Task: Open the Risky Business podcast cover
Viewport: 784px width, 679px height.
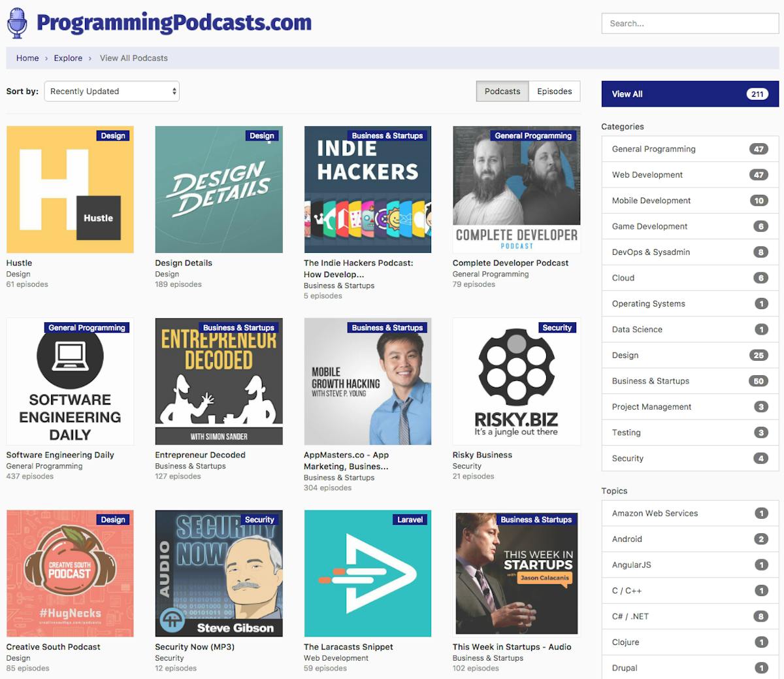Action: point(516,381)
